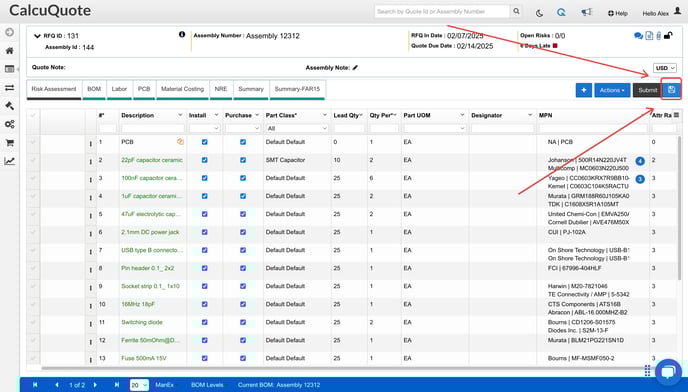Open the shopping cart sidebar icon
The height and width of the screenshot is (392, 688).
9,143
